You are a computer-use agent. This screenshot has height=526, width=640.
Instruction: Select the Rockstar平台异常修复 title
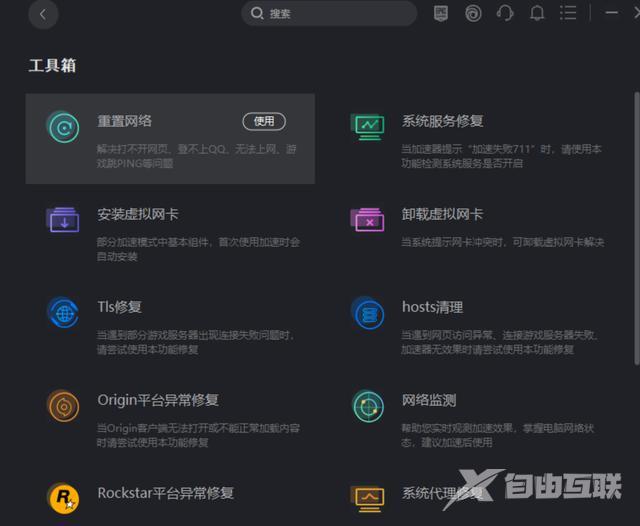tap(165, 493)
